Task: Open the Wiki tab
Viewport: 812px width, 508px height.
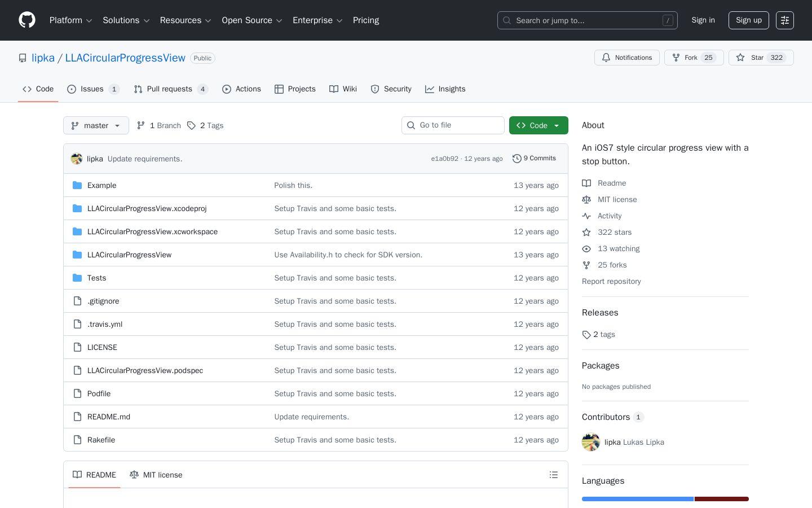Action: pos(343,89)
